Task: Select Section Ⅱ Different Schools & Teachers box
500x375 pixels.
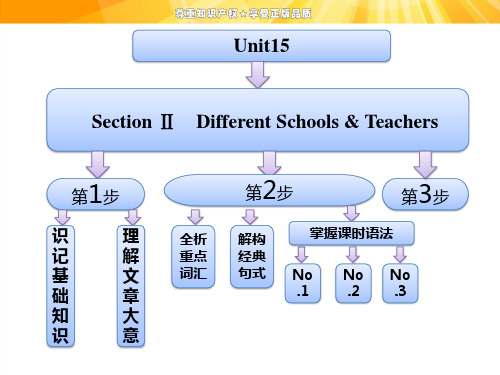Action: [258, 120]
